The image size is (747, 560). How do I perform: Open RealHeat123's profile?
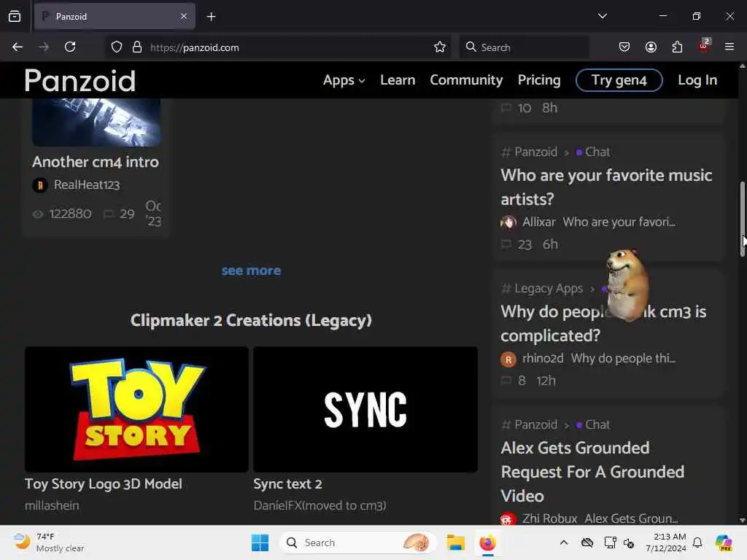click(87, 184)
